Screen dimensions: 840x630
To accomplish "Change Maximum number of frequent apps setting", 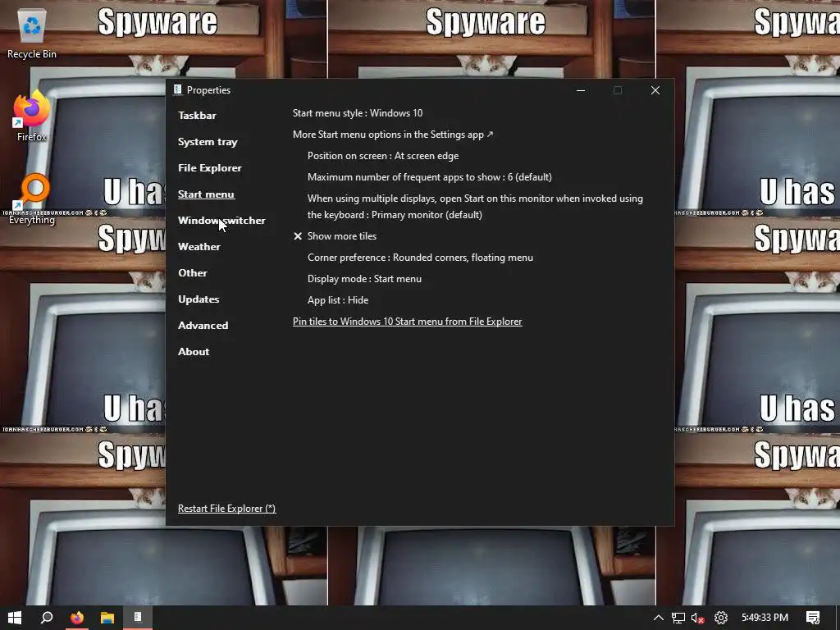I will point(430,177).
